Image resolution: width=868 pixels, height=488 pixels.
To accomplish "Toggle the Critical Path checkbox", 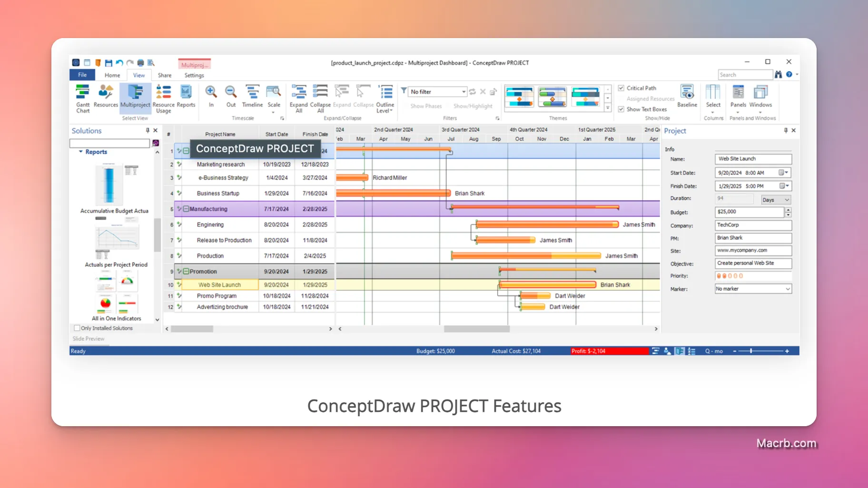I will coord(621,88).
